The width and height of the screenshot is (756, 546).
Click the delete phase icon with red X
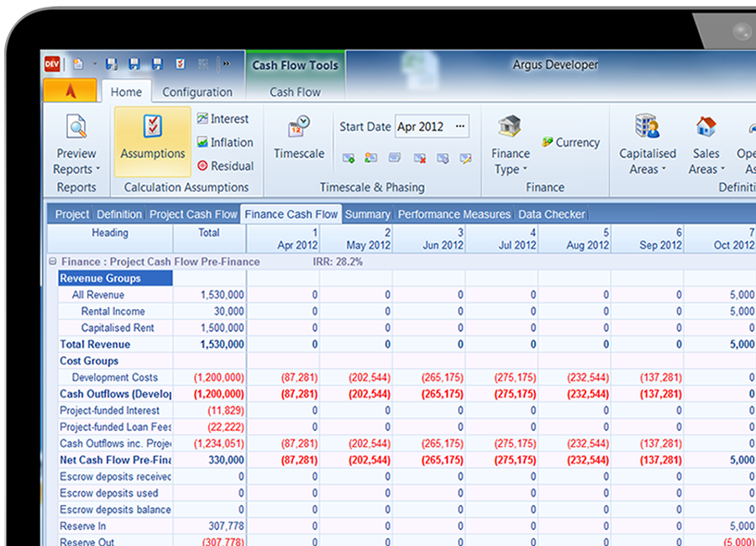[x=419, y=158]
